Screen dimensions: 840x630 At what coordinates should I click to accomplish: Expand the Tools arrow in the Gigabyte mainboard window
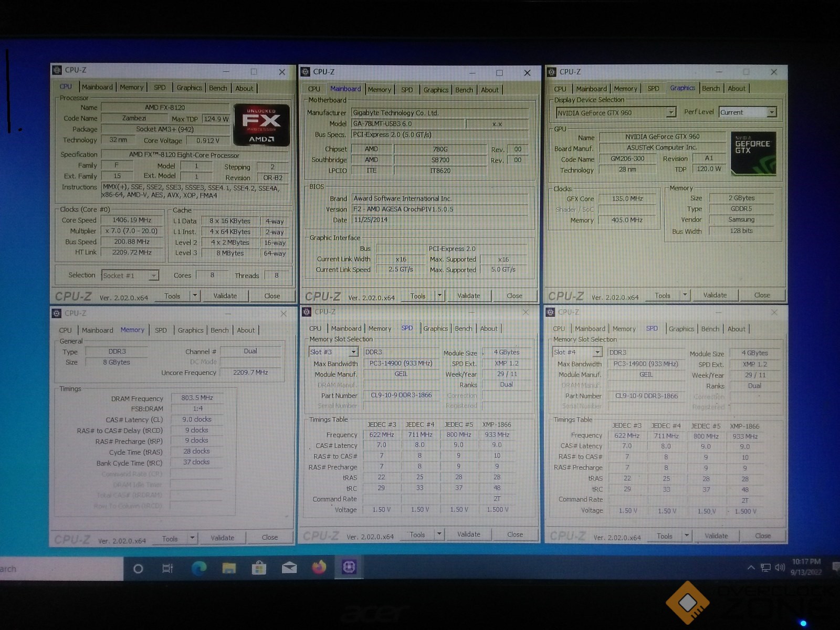[x=440, y=296]
